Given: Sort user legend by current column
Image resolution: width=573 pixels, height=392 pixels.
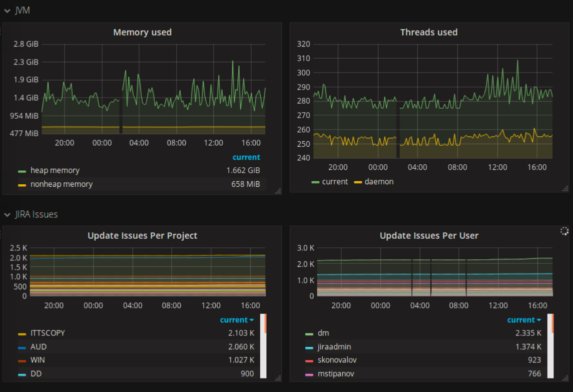Looking at the screenshot, I should pos(523,320).
